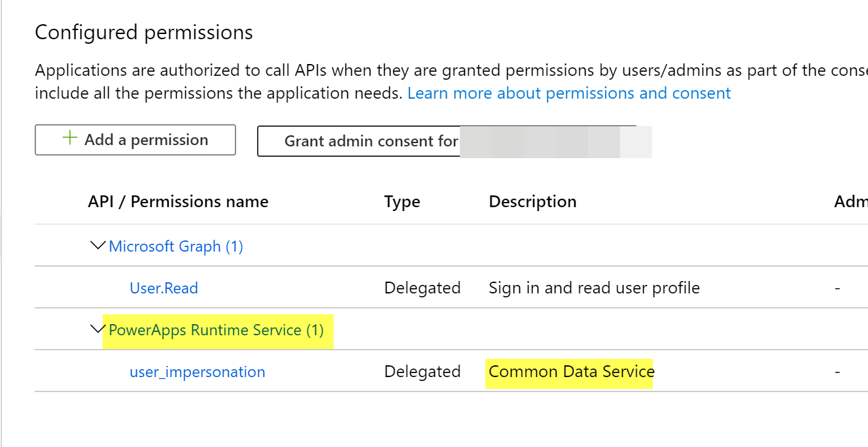
Task: Open the User.Read permission
Action: click(x=164, y=288)
